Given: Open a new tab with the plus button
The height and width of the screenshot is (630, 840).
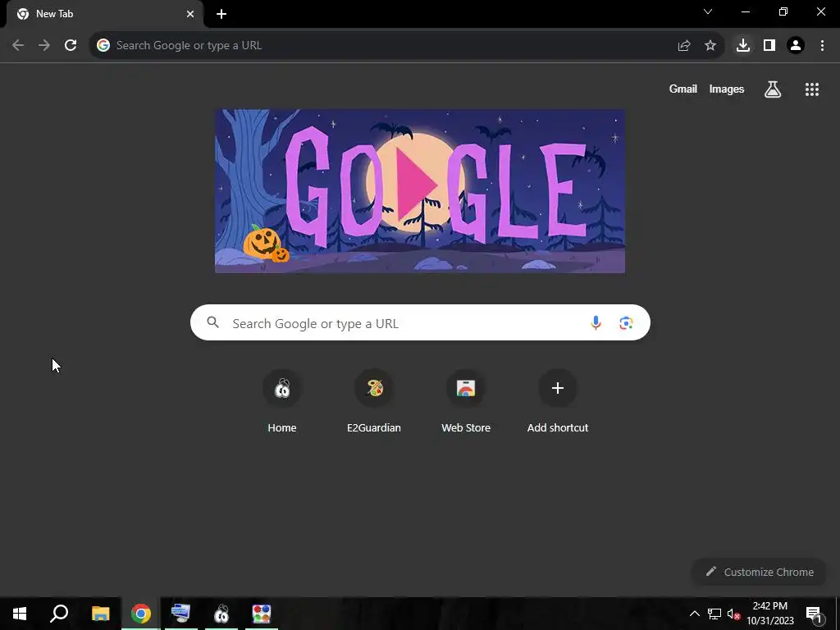Looking at the screenshot, I should 221,14.
